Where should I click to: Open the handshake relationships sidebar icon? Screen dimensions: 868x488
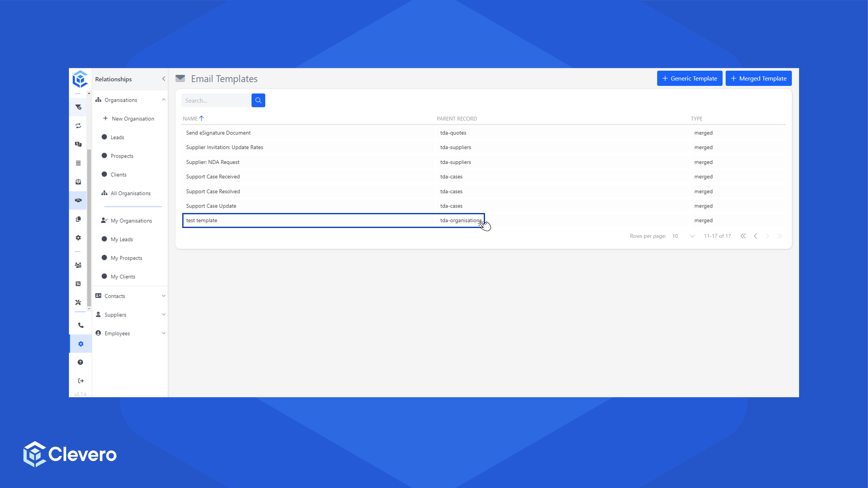pyautogui.click(x=78, y=200)
